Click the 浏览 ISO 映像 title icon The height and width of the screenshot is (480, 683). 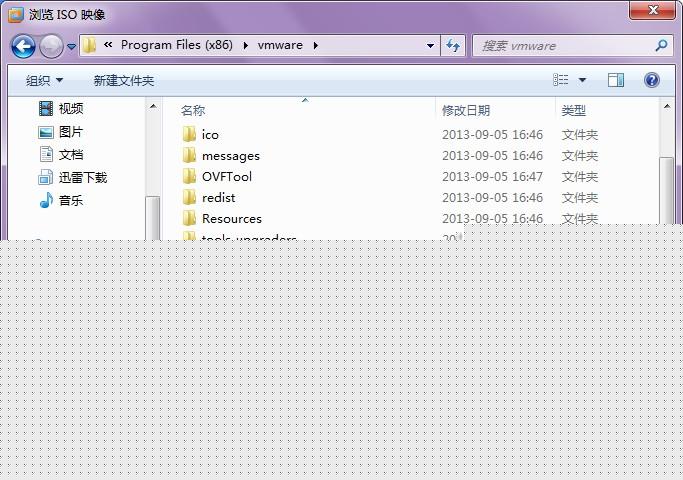[16, 14]
